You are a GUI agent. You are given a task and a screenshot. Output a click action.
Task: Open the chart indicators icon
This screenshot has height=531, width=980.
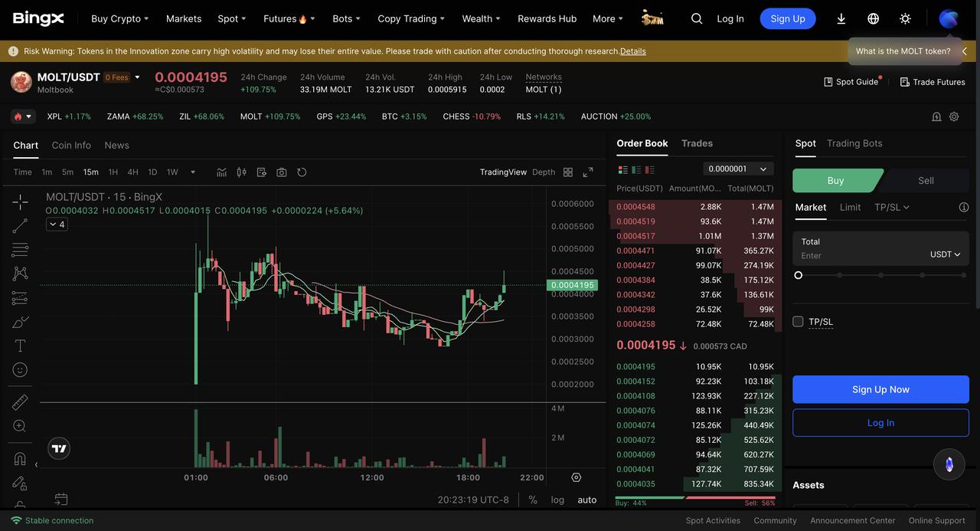222,172
